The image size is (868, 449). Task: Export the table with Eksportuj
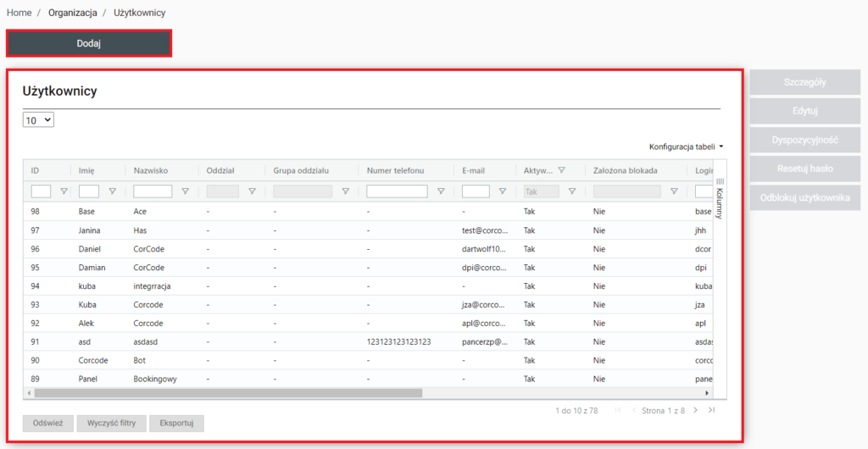(x=176, y=424)
